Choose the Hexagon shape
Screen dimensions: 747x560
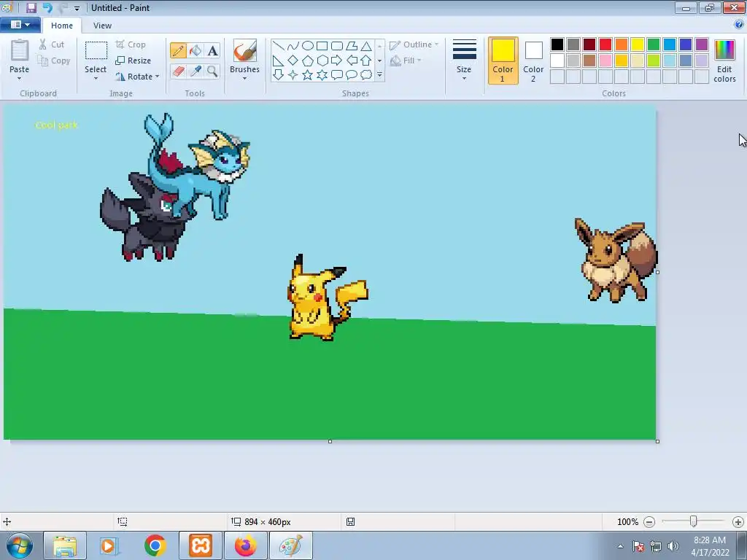coord(322,61)
